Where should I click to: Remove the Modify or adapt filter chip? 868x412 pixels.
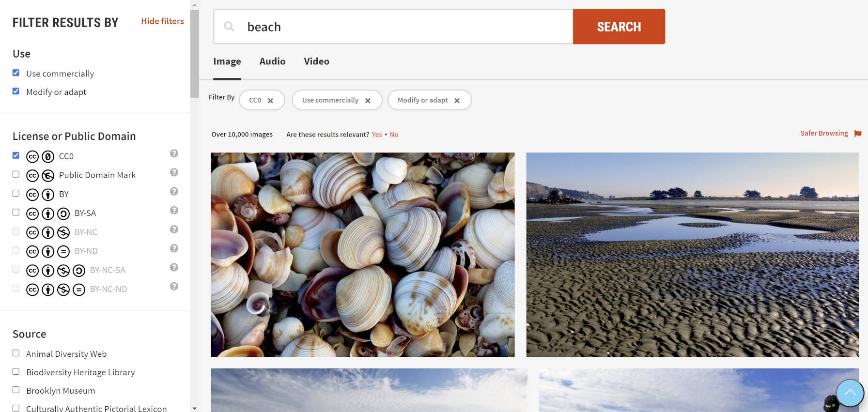pyautogui.click(x=457, y=101)
